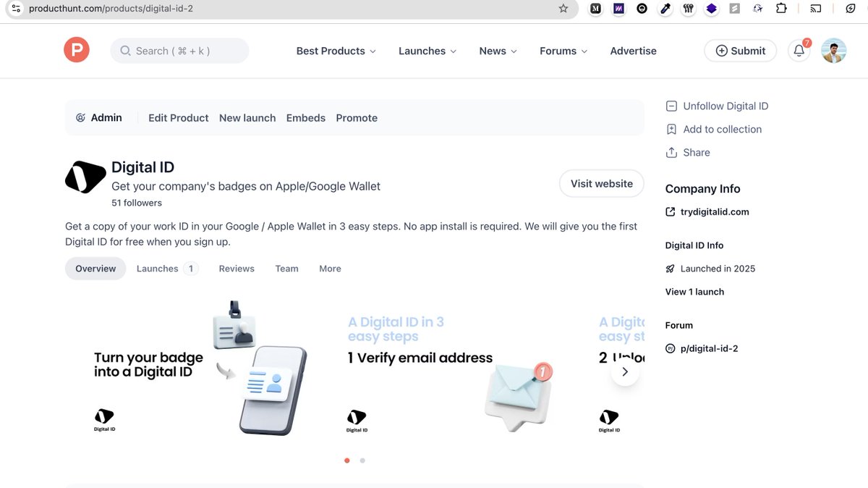Open the purple layers extension
Viewport: 868px width, 488px height.
point(711,9)
